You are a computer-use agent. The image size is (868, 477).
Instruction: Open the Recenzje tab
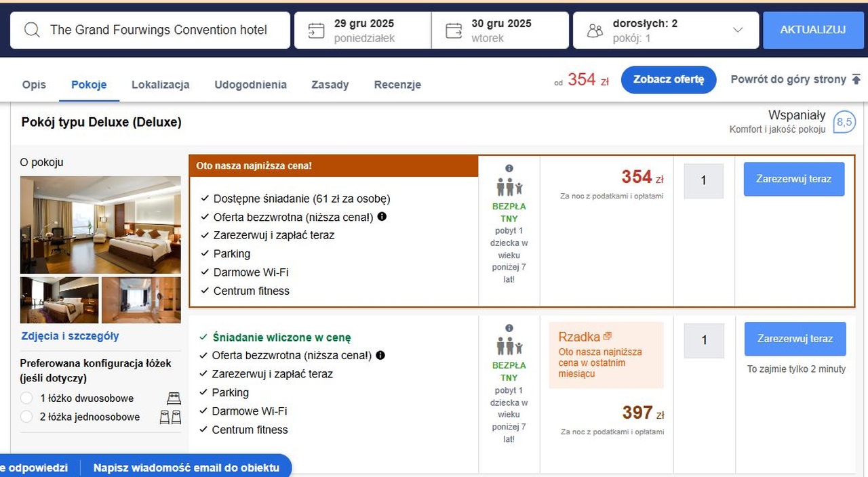point(397,85)
